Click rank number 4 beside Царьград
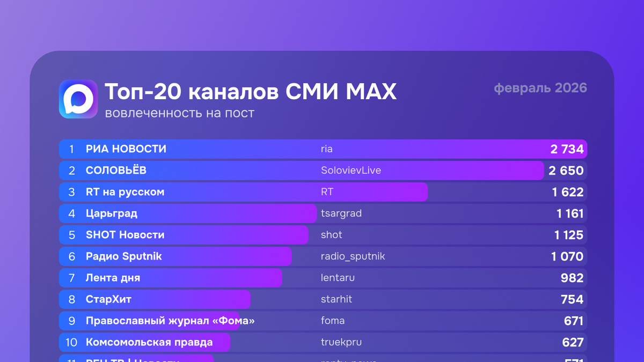 72,213
